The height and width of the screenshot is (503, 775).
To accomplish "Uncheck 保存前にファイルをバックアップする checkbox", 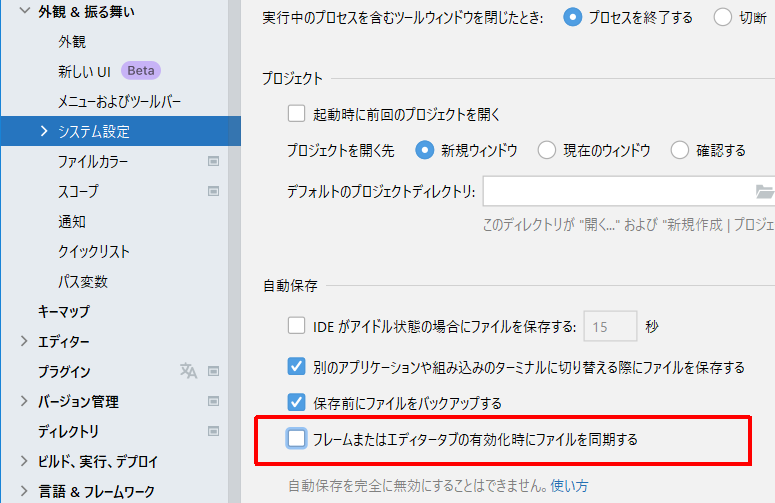I will click(x=296, y=402).
